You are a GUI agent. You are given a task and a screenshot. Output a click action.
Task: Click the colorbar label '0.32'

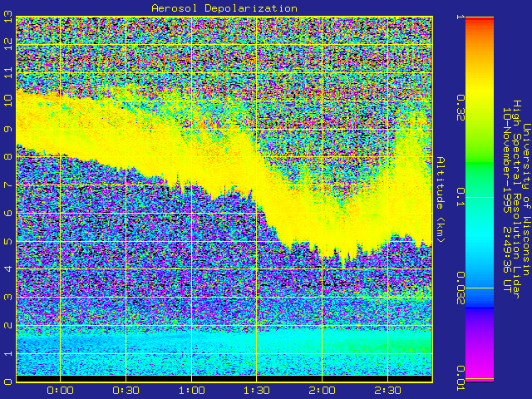click(460, 108)
